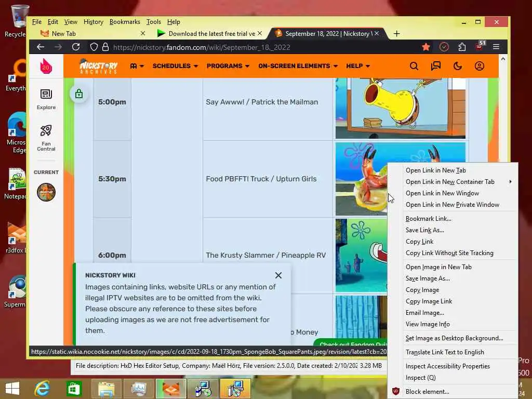Choose Open Link in New Tab
This screenshot has height=399, width=532.
click(453, 170)
